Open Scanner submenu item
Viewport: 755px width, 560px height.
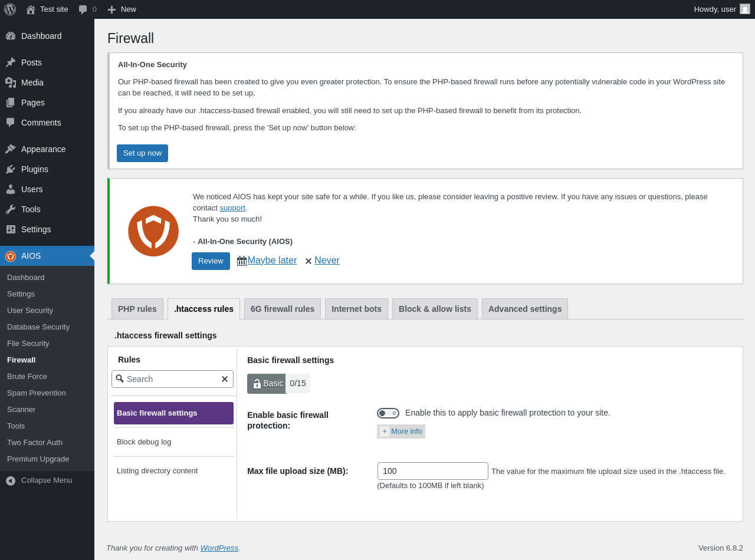[x=47, y=409]
